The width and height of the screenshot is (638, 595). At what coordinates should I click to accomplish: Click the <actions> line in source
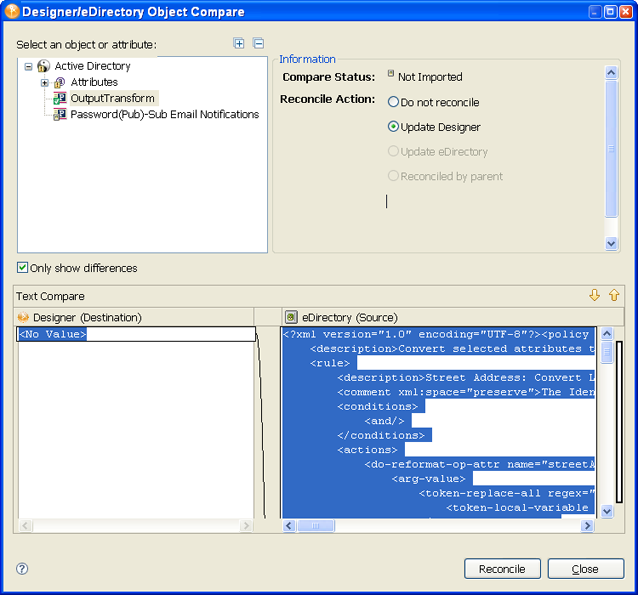367,450
